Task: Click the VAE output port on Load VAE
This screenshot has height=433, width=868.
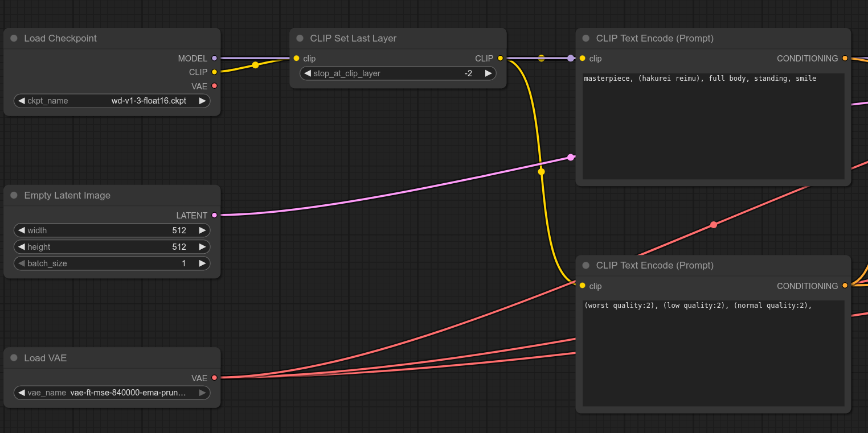Action: click(x=214, y=378)
